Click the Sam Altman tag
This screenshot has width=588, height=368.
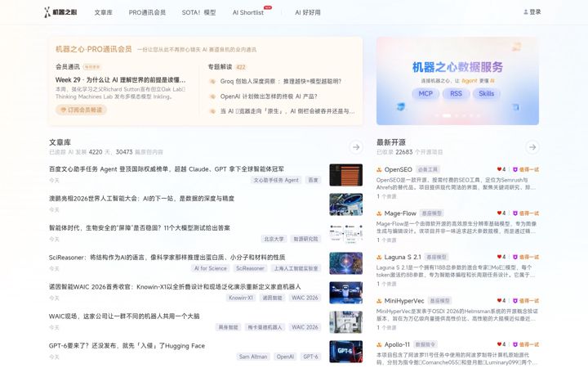click(x=253, y=357)
